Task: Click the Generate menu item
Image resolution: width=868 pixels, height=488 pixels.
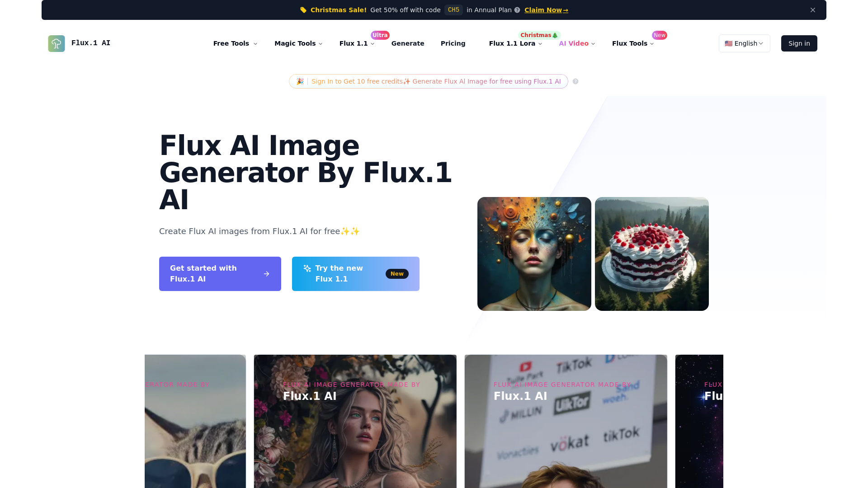Action: [x=408, y=43]
